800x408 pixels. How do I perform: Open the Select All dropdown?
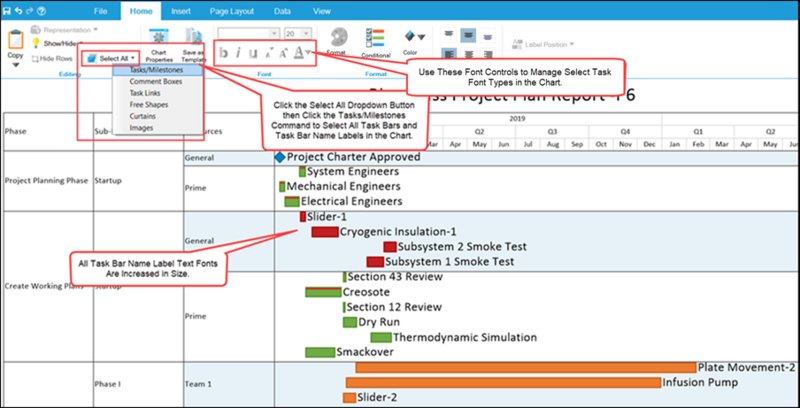[110, 59]
